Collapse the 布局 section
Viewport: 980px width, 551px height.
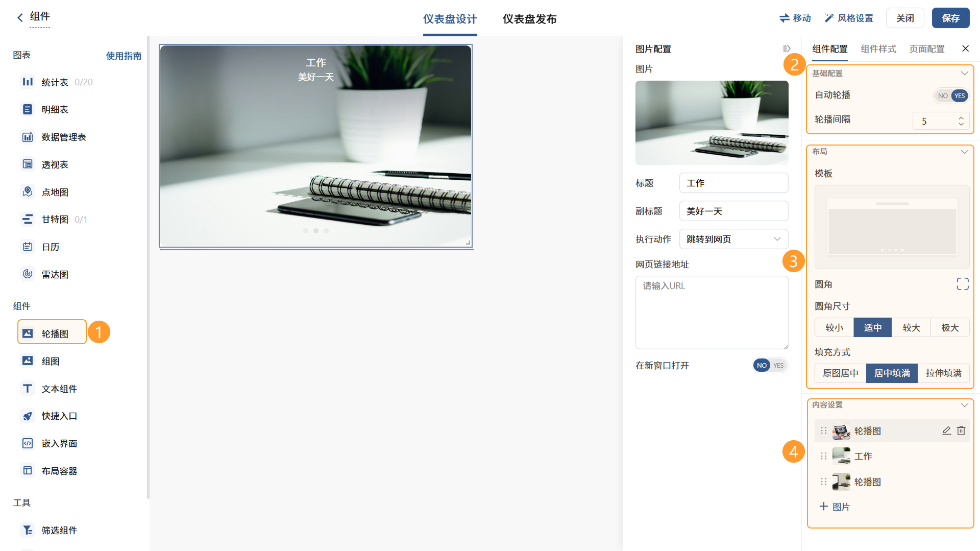coord(964,152)
